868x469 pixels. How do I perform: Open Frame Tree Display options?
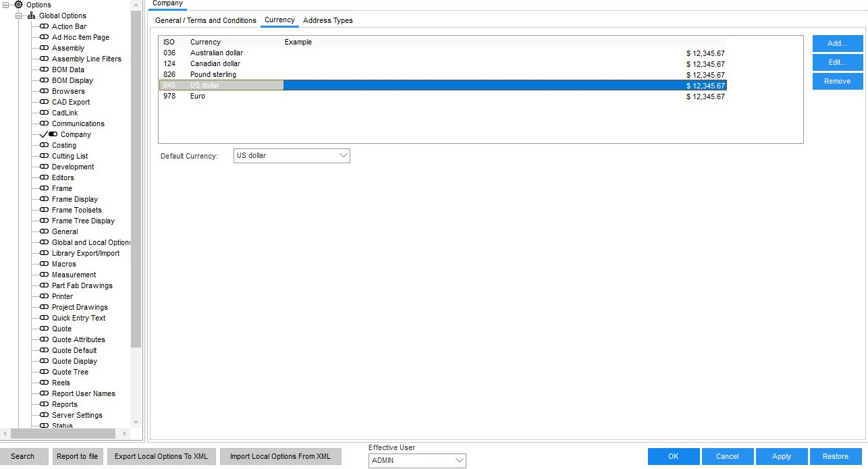pyautogui.click(x=83, y=221)
